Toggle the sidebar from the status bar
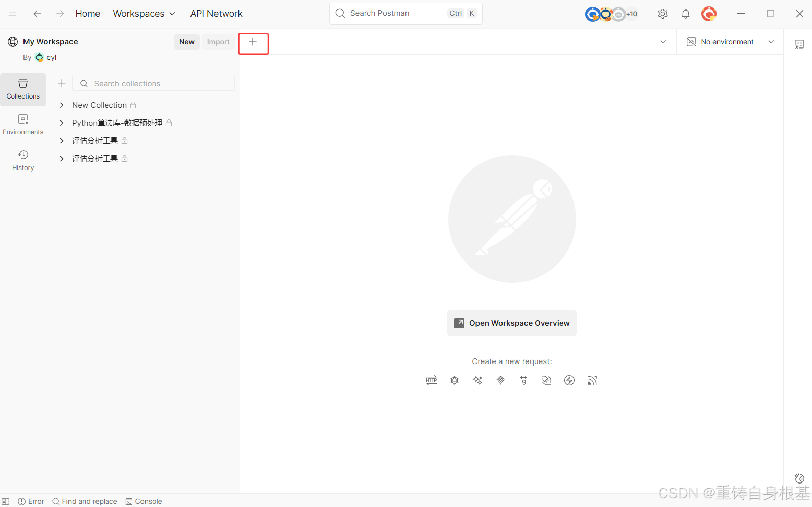The height and width of the screenshot is (507, 812). pos(6,501)
